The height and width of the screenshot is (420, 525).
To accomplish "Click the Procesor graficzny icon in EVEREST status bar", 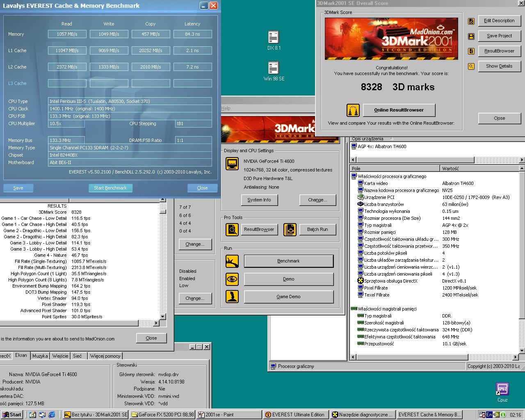I will [273, 366].
